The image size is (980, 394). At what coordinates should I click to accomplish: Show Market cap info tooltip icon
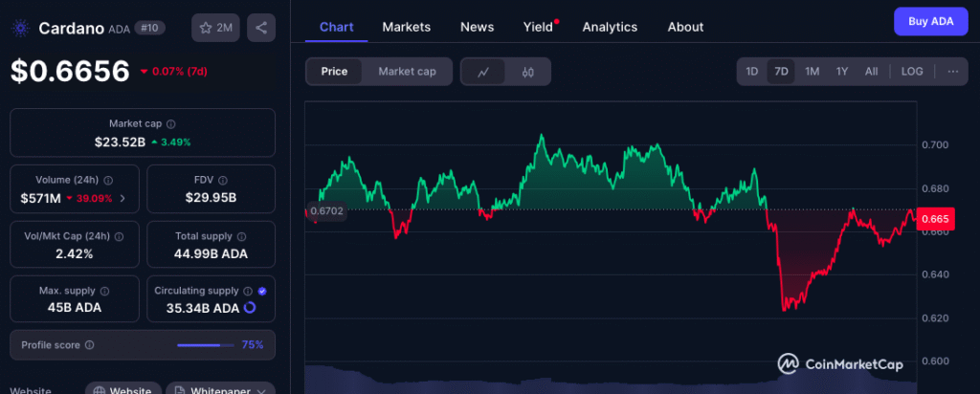click(x=170, y=124)
